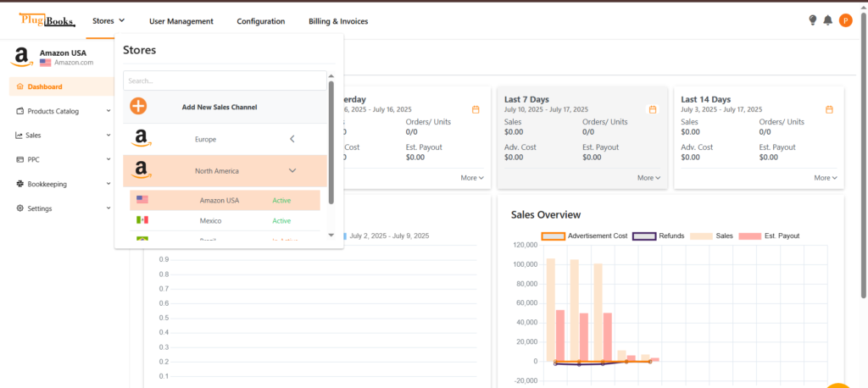Expand the Europe region arrow

[292, 139]
